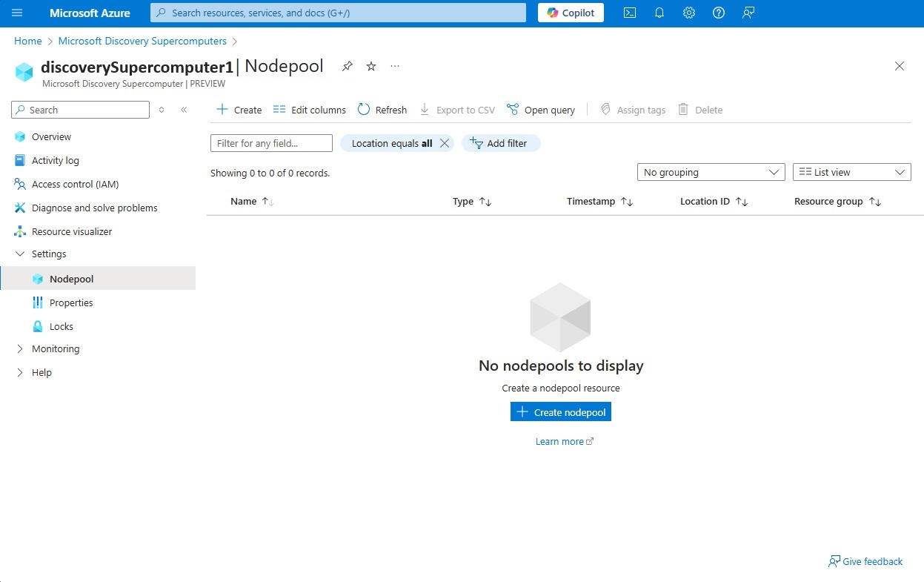Open the portal settings gear

688,13
